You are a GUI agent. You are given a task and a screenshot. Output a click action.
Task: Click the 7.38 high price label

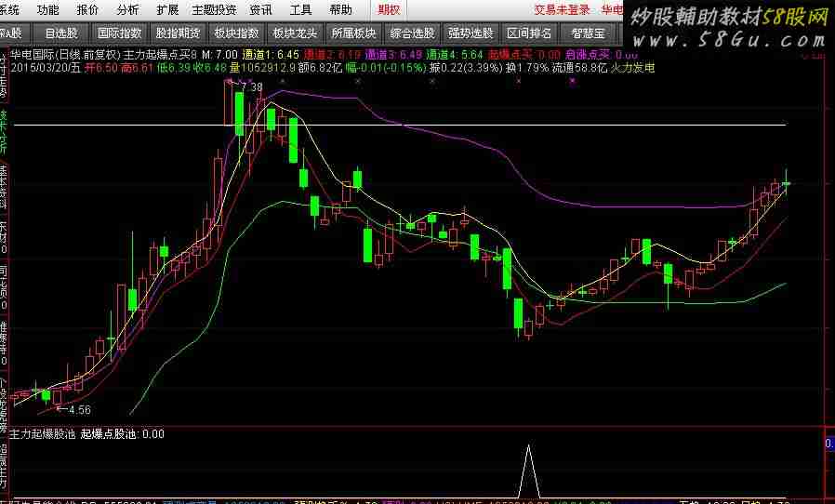click(x=251, y=86)
